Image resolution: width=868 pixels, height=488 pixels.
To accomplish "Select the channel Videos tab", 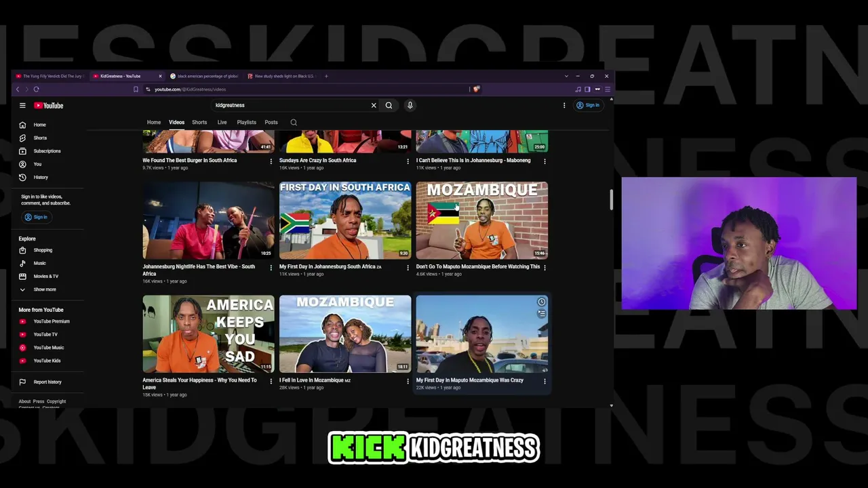I will pos(176,123).
